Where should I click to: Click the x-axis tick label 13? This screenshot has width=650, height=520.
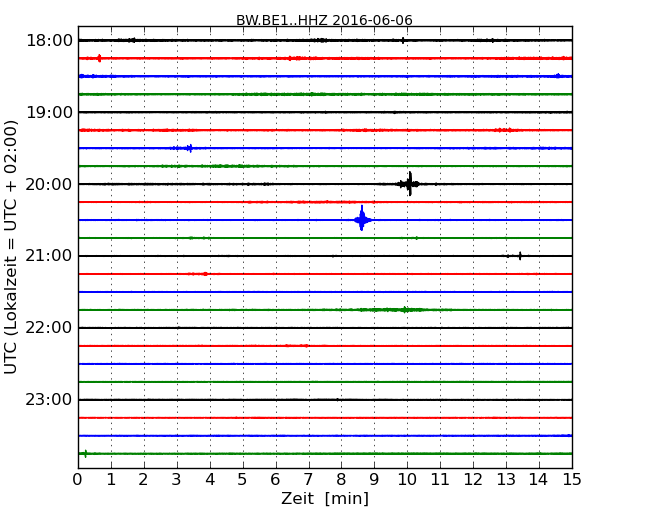click(506, 480)
